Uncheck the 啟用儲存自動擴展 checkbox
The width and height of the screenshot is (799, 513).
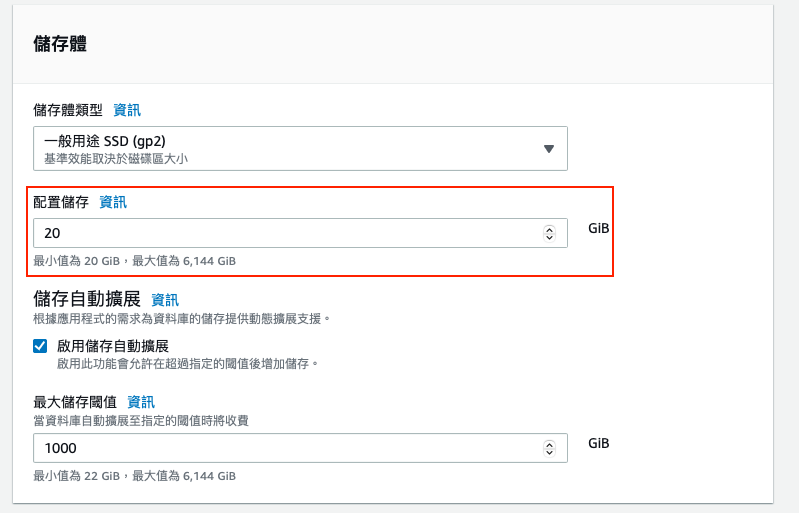(40, 346)
